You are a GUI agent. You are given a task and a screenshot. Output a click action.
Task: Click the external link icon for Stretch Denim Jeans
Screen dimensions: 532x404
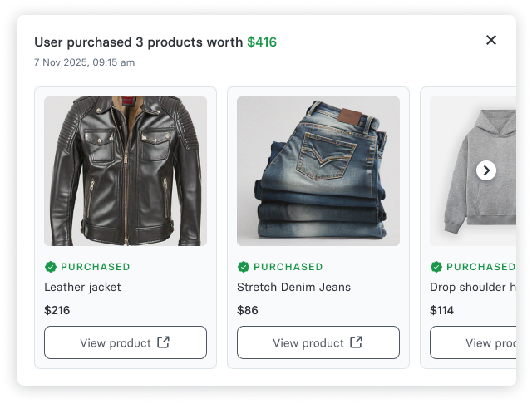point(357,342)
